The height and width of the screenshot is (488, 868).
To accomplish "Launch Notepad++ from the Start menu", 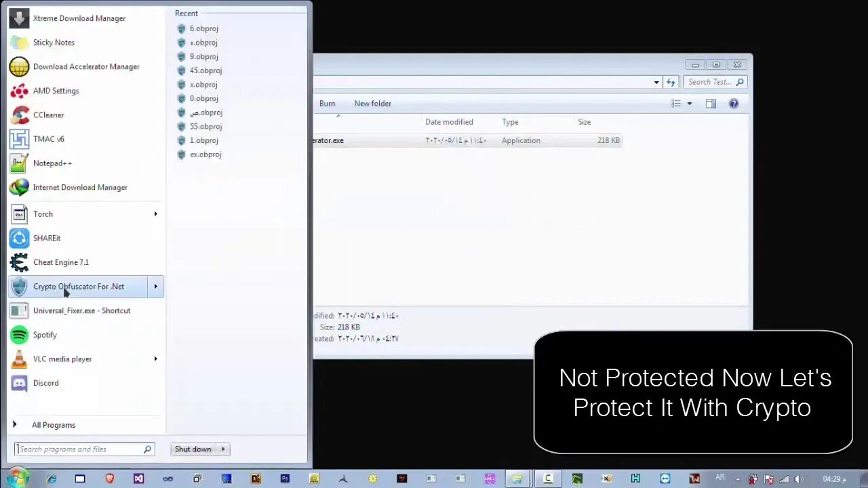I will pyautogui.click(x=85, y=163).
